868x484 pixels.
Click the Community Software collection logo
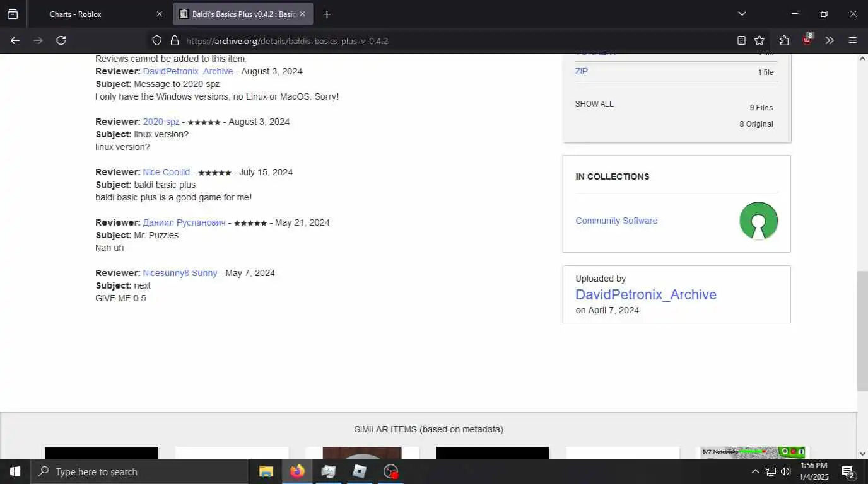758,221
